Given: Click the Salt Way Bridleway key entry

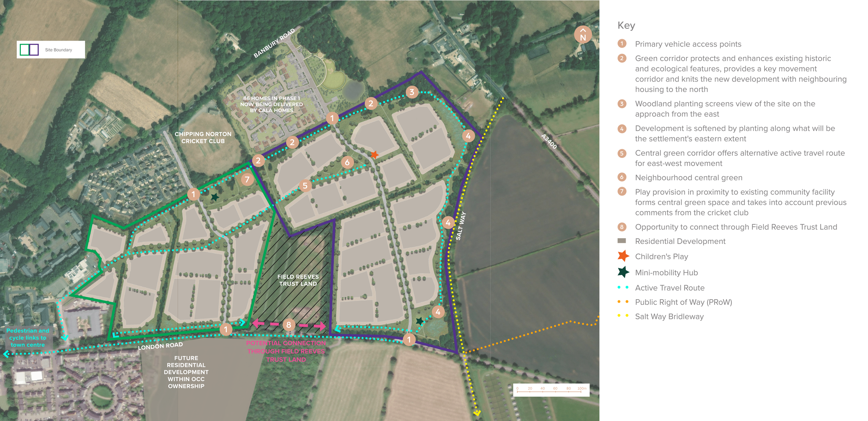Looking at the screenshot, I should (x=669, y=316).
